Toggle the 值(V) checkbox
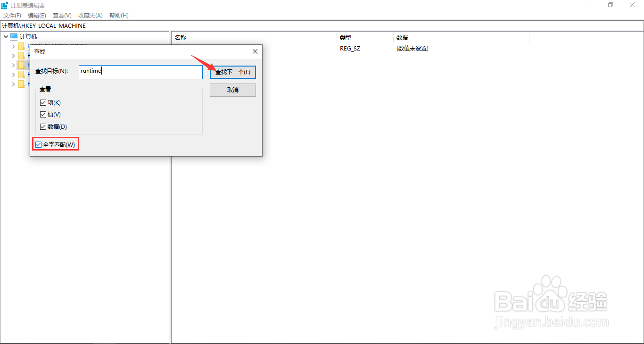644x344 pixels. (43, 114)
